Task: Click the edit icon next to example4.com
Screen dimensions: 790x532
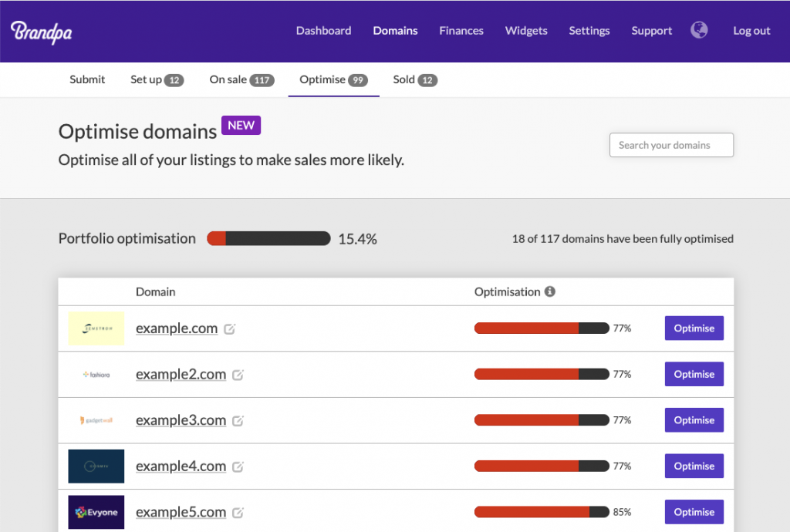Action: (x=238, y=466)
